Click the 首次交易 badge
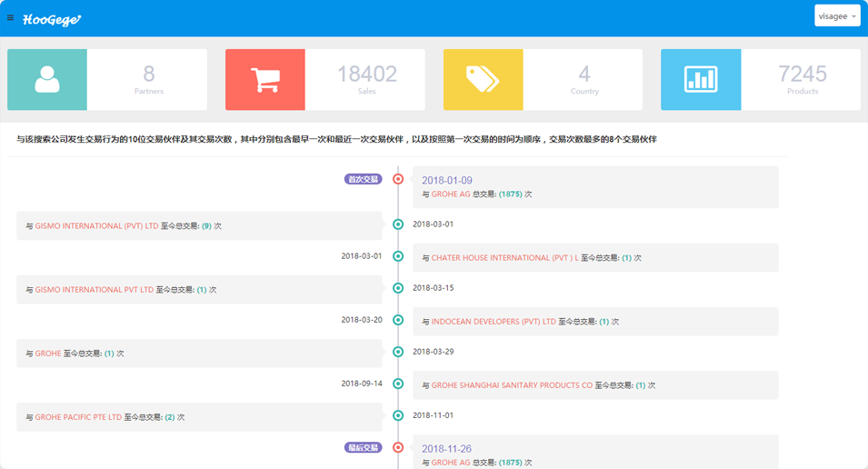This screenshot has height=469, width=868. click(x=364, y=179)
